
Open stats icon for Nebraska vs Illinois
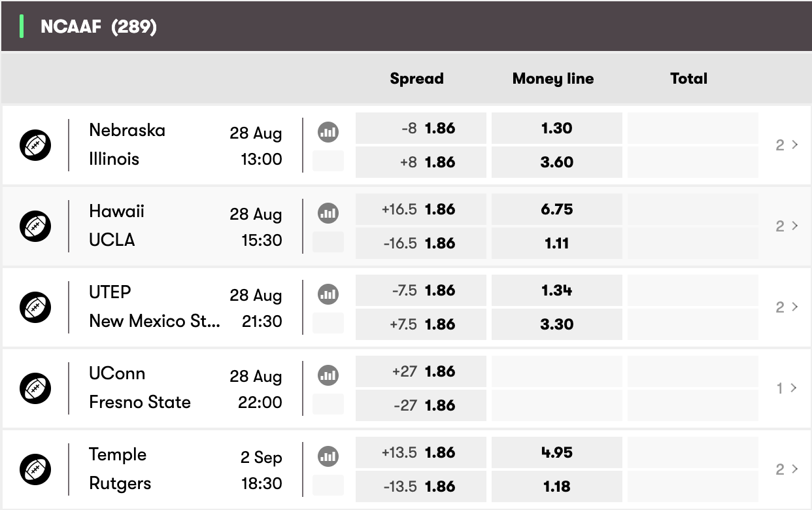point(328,132)
